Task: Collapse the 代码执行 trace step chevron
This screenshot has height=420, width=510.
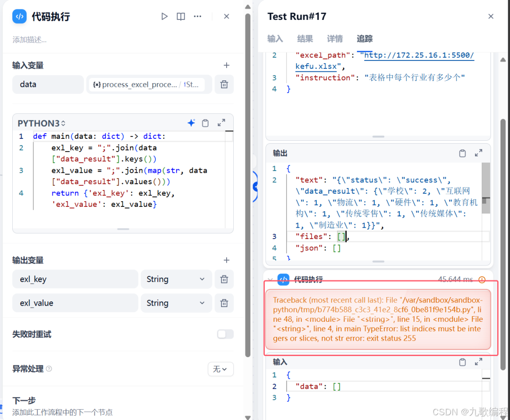Action: [270, 280]
